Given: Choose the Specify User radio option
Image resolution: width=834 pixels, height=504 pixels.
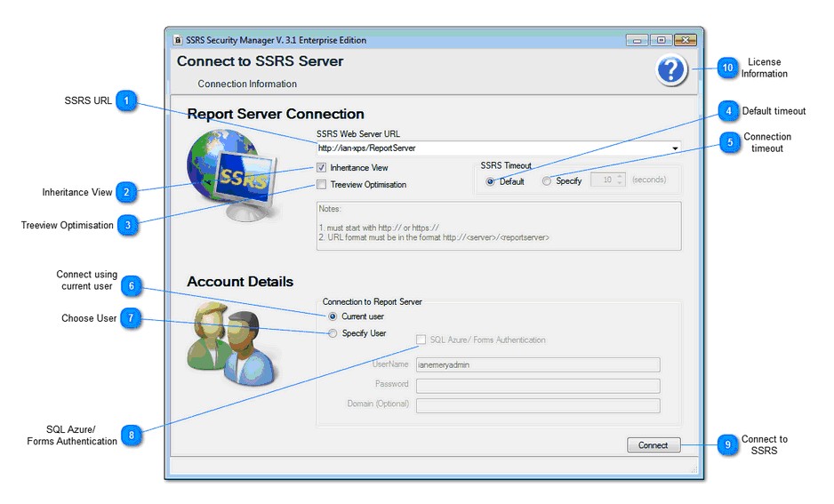Looking at the screenshot, I should pos(333,333).
